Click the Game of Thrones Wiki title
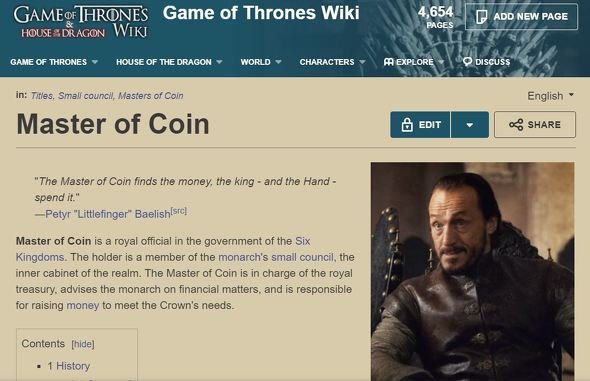Screen dimensions: 590x381 [x=261, y=13]
